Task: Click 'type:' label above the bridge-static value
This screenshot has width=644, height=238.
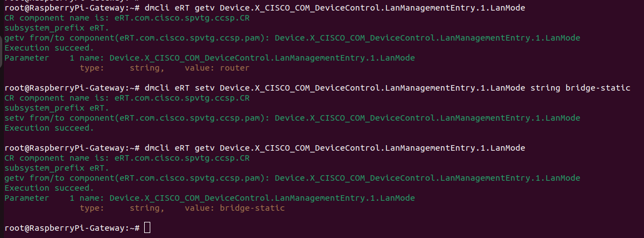Action: (92, 208)
